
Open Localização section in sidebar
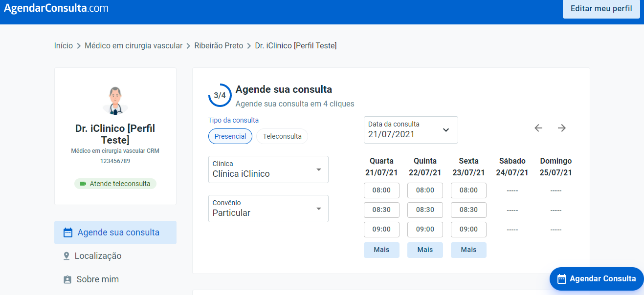click(x=98, y=256)
